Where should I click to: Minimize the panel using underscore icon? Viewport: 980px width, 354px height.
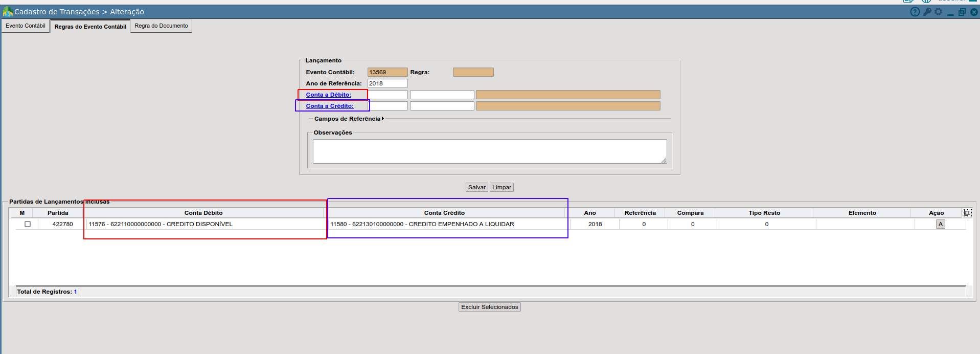pos(950,13)
